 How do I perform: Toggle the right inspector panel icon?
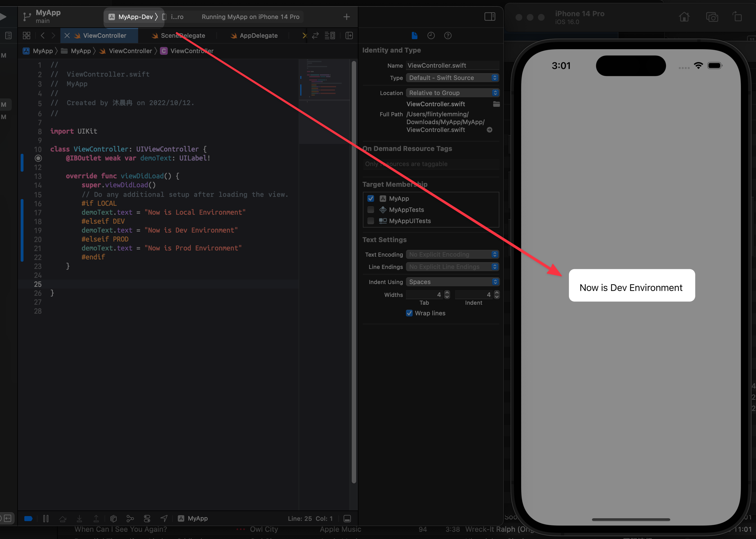click(490, 16)
